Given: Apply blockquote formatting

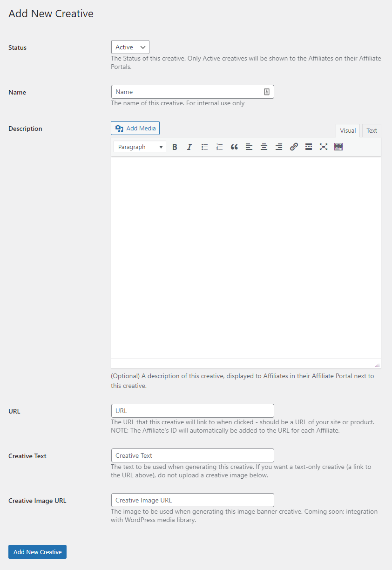Looking at the screenshot, I should pos(234,147).
